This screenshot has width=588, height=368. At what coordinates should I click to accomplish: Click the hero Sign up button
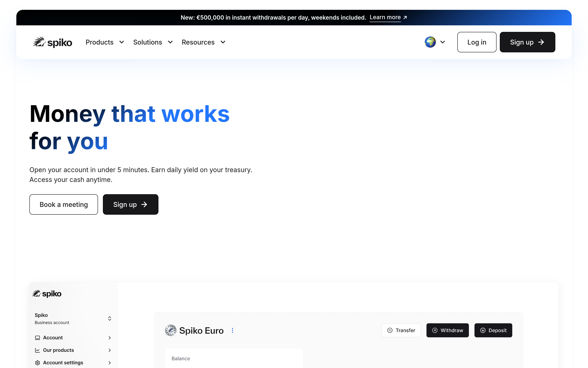click(130, 204)
